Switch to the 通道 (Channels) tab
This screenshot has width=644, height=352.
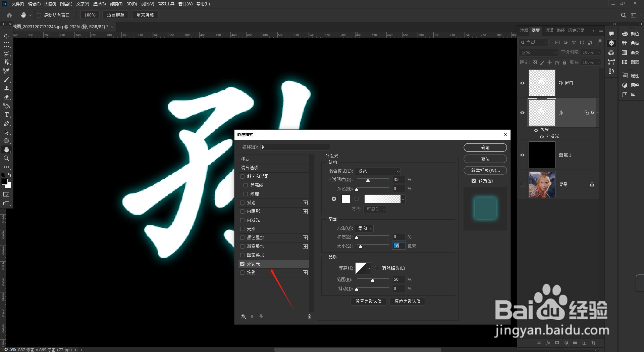click(549, 30)
